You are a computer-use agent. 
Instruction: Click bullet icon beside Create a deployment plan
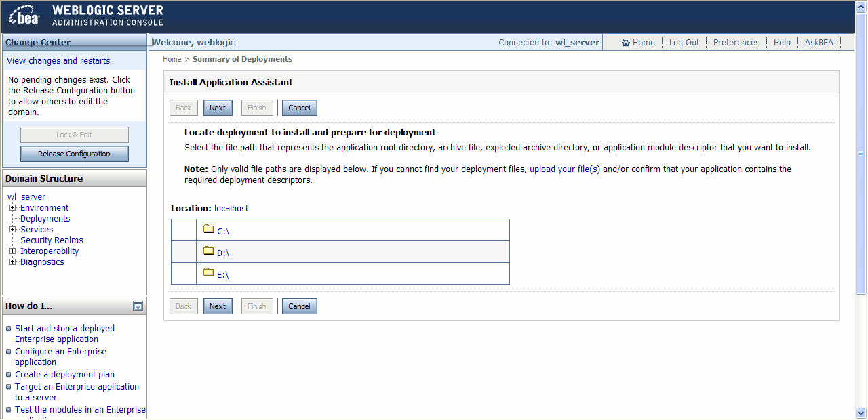9,375
